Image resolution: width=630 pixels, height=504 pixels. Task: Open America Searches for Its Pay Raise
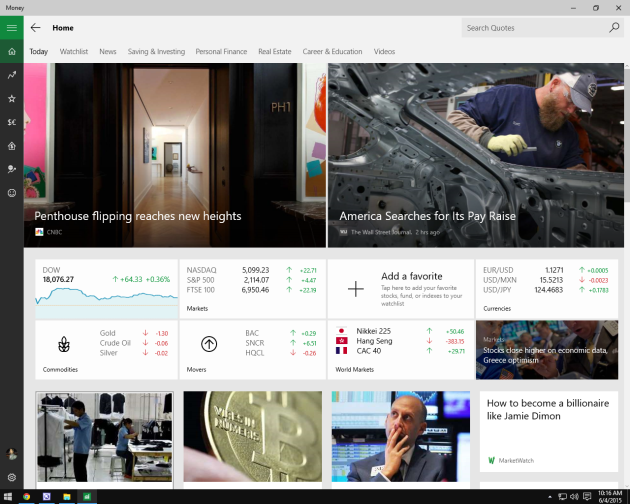click(476, 155)
